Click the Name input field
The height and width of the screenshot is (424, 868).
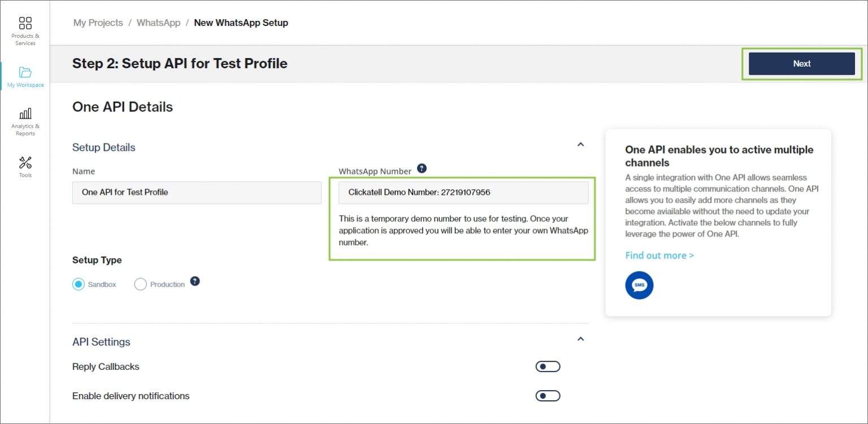[197, 192]
